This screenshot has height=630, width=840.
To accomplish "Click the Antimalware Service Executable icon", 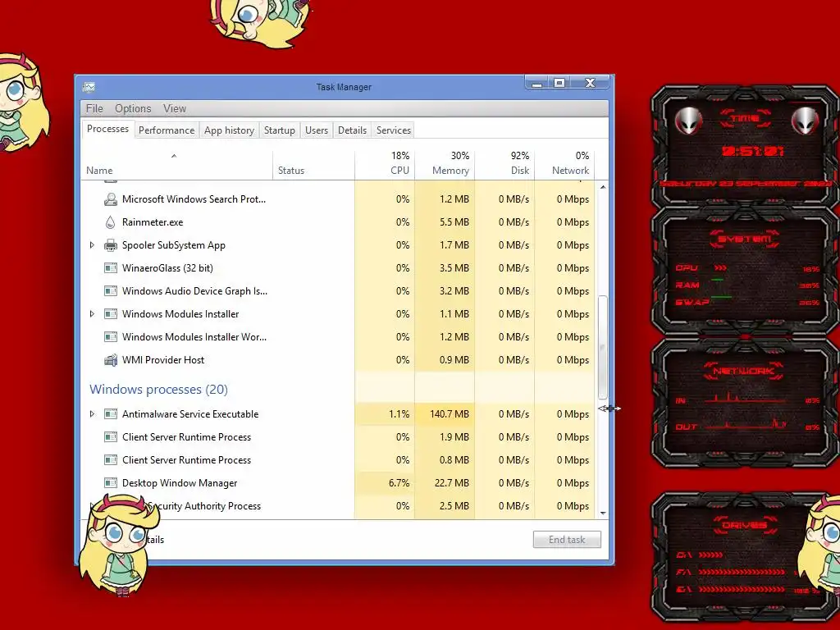I will pos(111,414).
